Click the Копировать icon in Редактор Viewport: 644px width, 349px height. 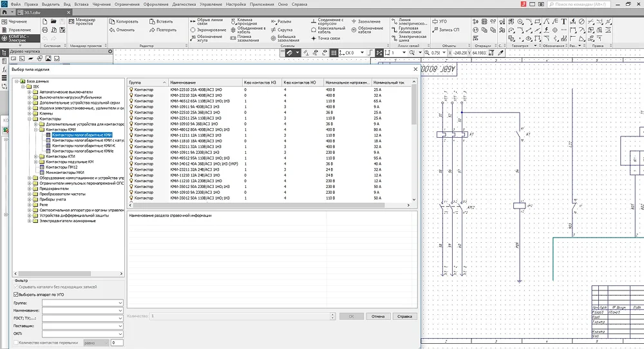[112, 21]
